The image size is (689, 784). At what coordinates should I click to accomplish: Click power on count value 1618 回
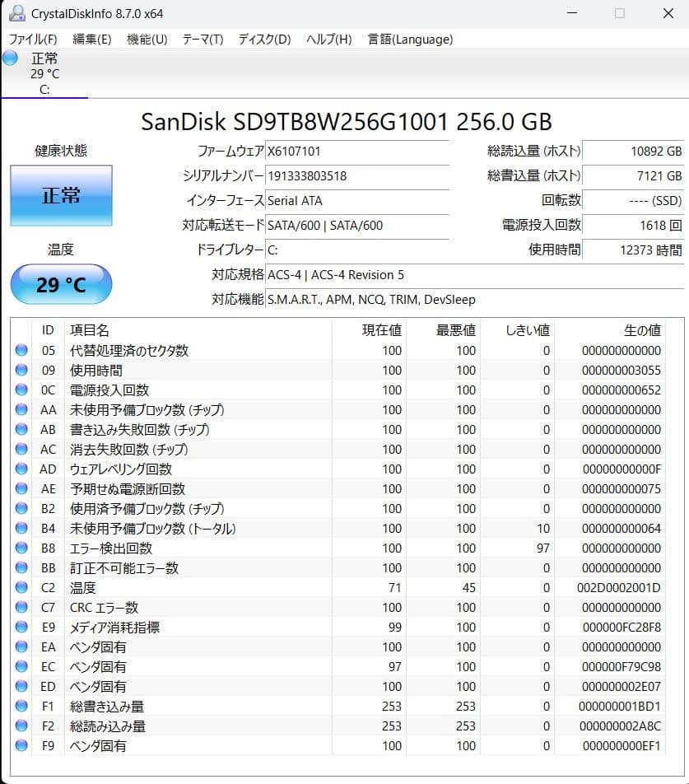pos(633,225)
